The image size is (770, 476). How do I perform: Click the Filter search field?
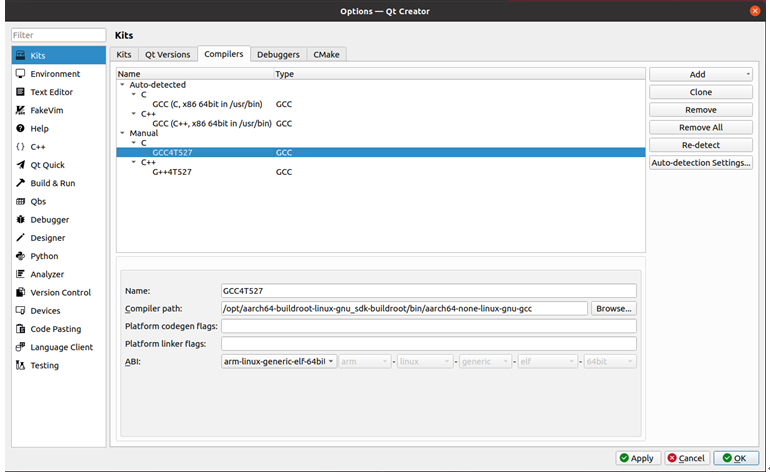point(58,35)
